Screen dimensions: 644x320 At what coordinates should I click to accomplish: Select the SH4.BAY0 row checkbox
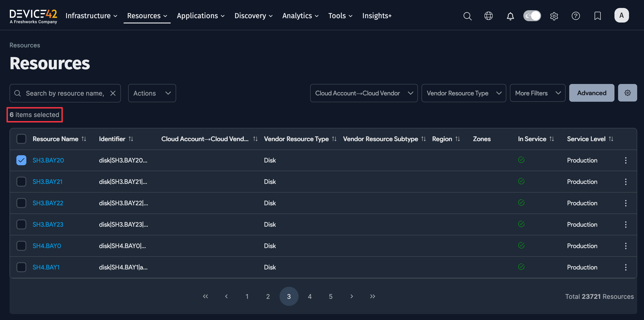21,246
